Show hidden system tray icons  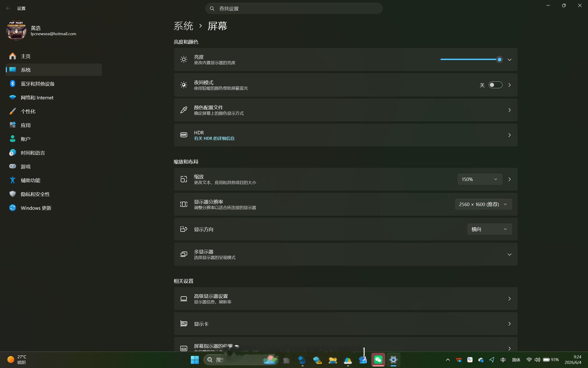(448, 360)
